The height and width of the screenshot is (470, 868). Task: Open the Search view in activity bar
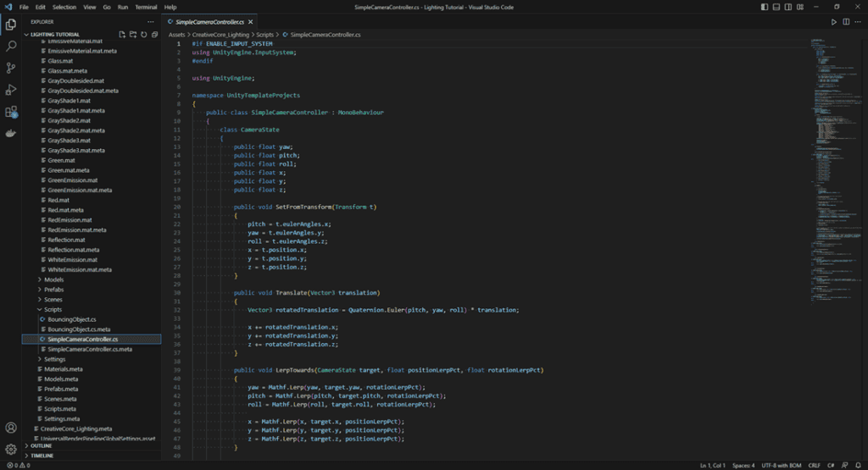click(x=10, y=47)
